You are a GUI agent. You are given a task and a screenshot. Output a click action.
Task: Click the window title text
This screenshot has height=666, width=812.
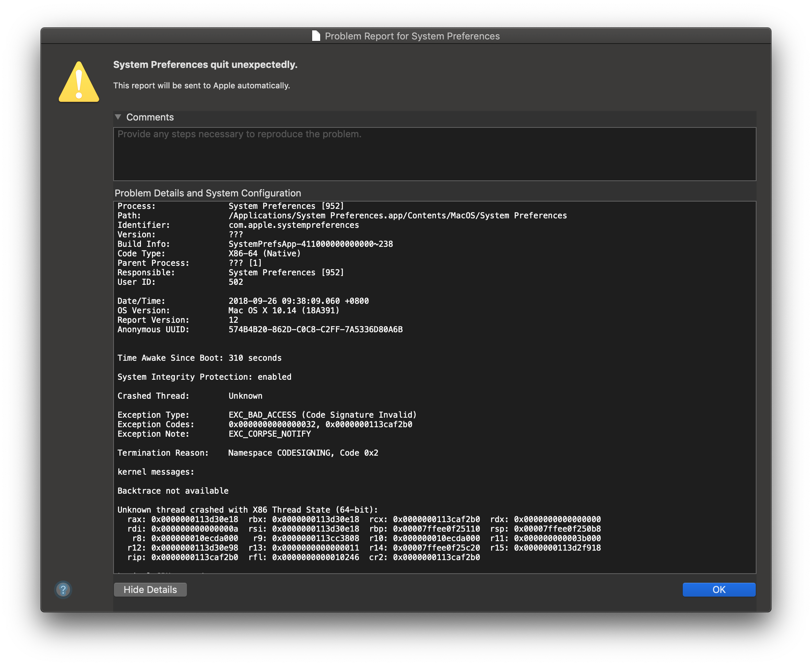[x=412, y=36]
